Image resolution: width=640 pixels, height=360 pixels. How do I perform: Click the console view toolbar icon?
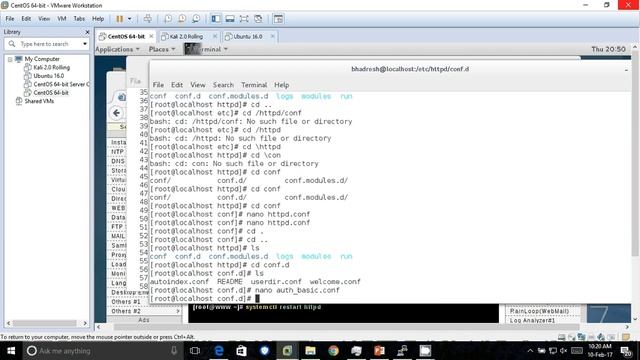tap(278, 19)
